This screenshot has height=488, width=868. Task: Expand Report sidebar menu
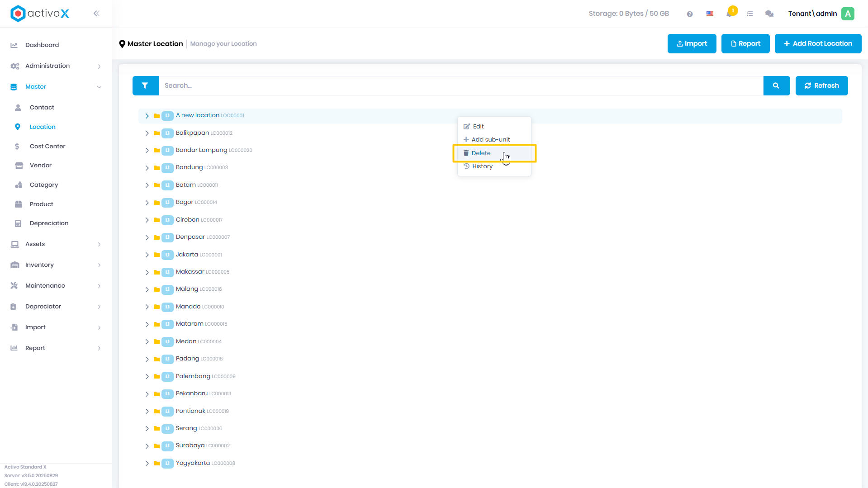[x=56, y=348]
